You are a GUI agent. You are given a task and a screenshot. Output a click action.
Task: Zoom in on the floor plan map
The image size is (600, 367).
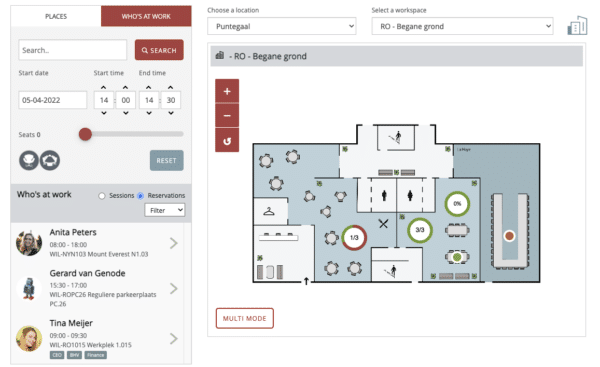pos(227,91)
